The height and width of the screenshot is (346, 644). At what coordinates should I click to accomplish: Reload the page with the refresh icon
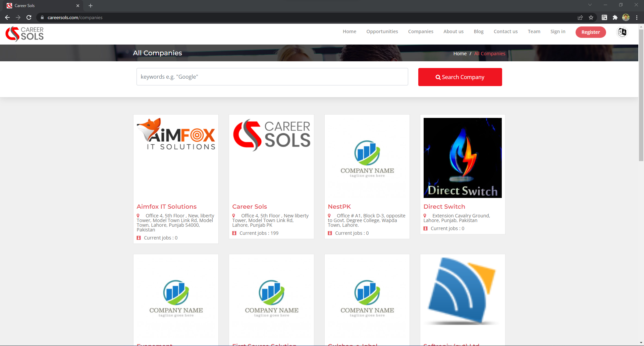29,17
